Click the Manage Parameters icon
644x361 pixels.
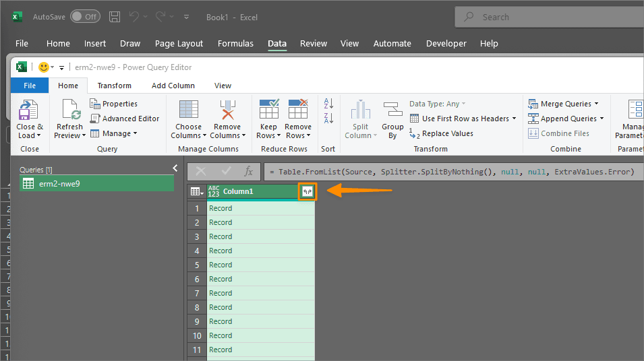point(635,109)
